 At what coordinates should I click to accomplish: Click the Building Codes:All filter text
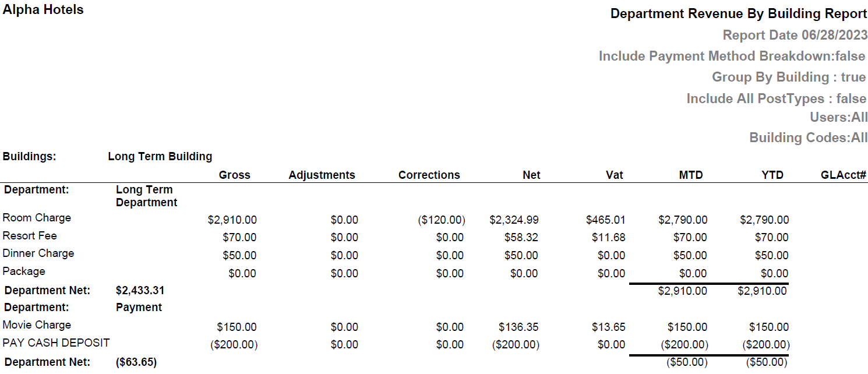click(x=808, y=138)
